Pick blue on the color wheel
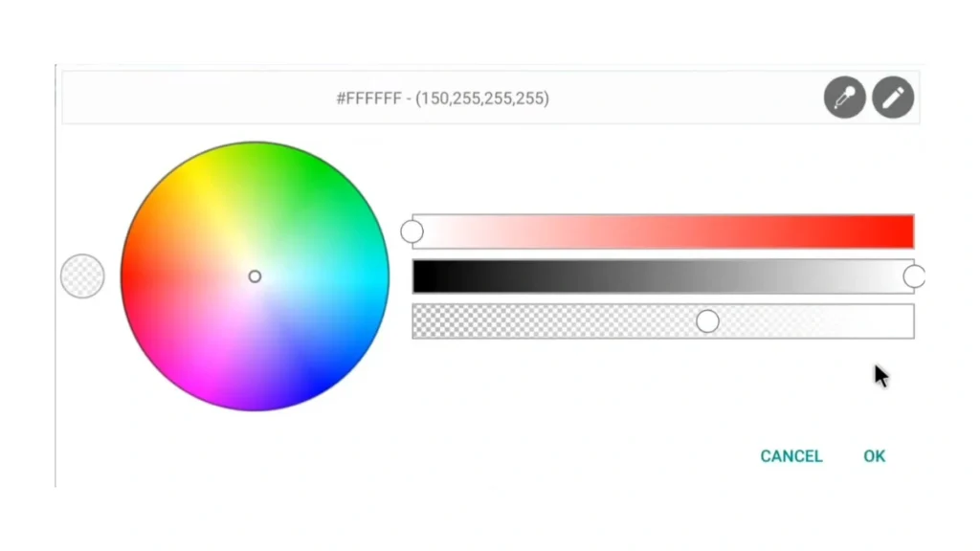The width and height of the screenshot is (980, 551). click(x=314, y=381)
